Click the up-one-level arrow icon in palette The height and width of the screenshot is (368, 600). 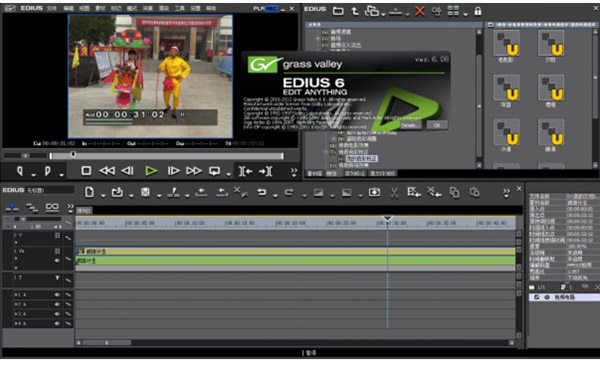pos(355,11)
